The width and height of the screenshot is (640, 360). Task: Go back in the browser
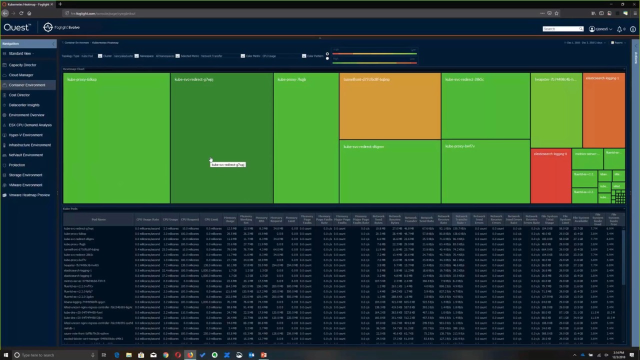[5, 13]
